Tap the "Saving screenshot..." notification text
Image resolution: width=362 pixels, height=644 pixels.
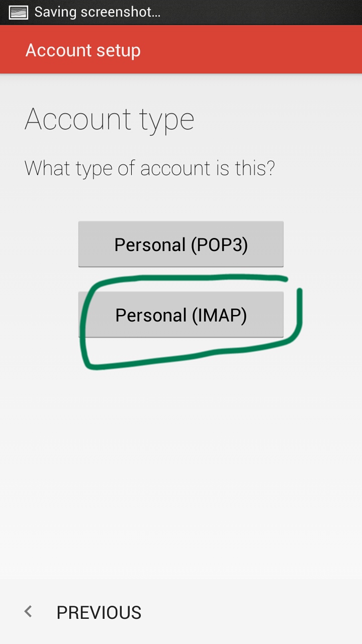click(x=98, y=12)
